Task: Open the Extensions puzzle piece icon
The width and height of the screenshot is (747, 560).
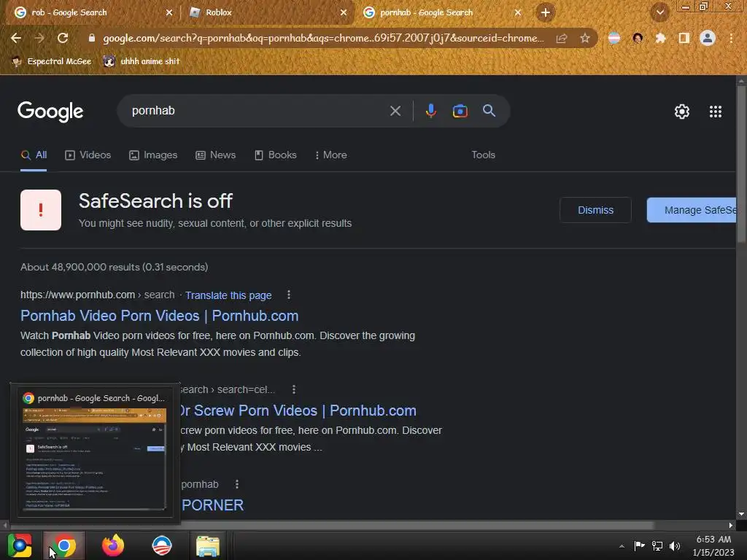Action: (660, 38)
